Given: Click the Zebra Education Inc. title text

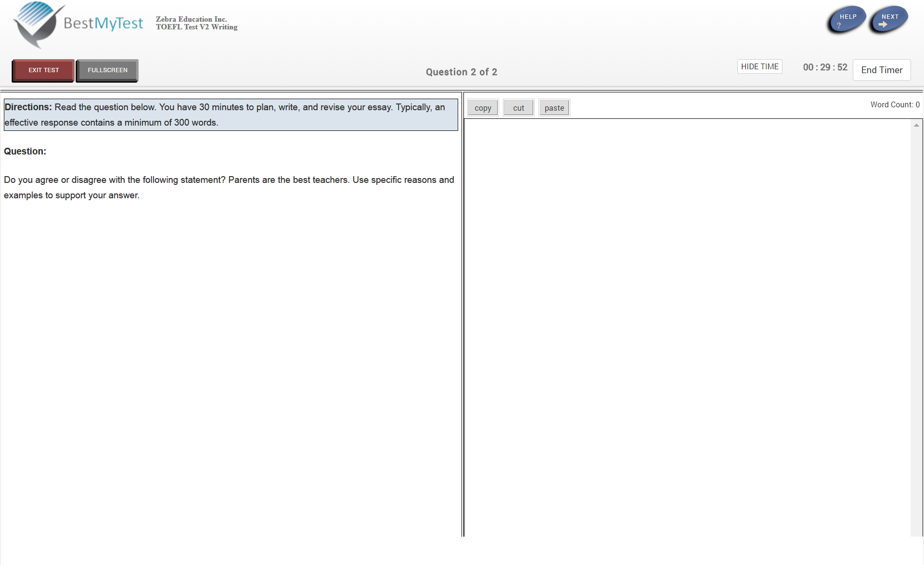Looking at the screenshot, I should [191, 19].
